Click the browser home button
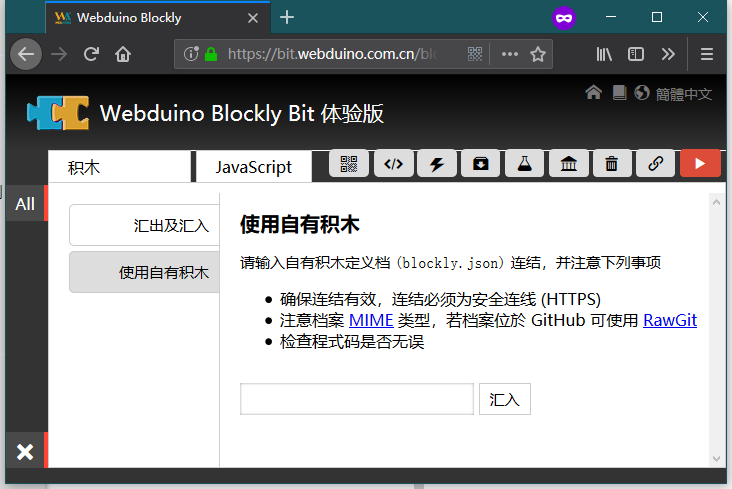Image resolution: width=732 pixels, height=489 pixels. pos(123,54)
